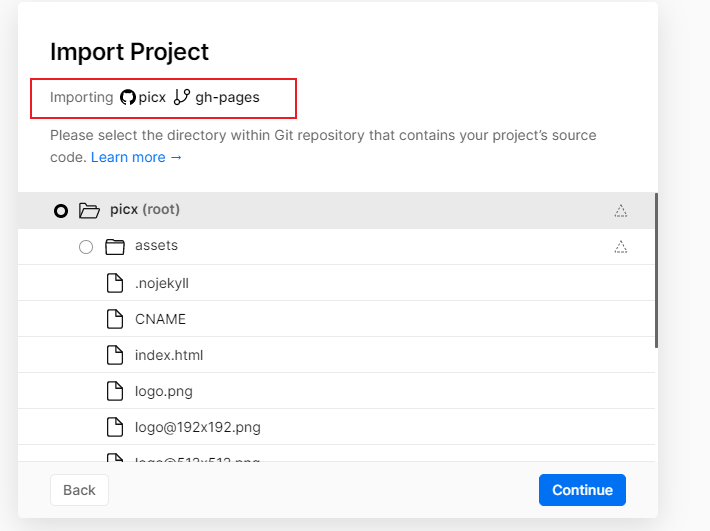This screenshot has height=531, width=710.
Task: Click the triangle framework icon on root row
Action: 620,210
